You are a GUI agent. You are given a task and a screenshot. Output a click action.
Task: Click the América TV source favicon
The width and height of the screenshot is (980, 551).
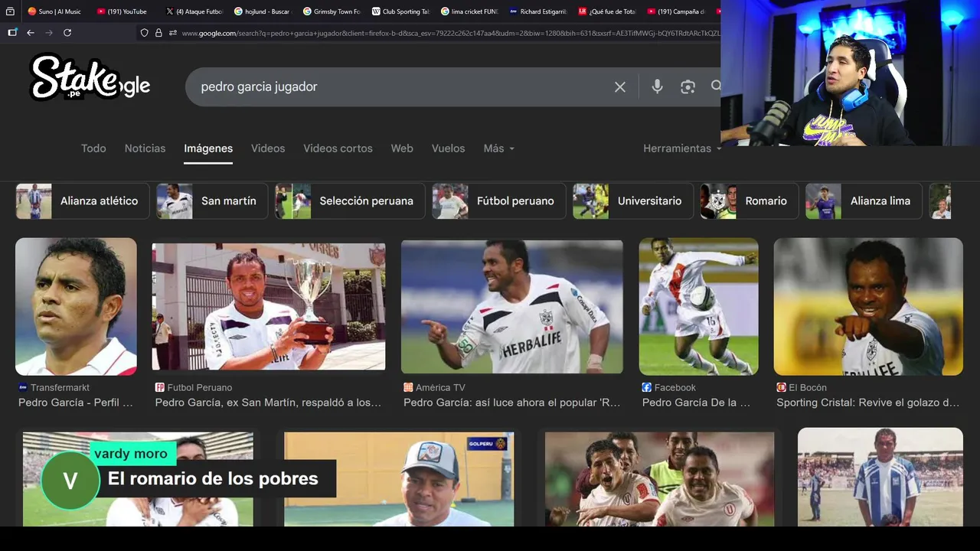(408, 388)
